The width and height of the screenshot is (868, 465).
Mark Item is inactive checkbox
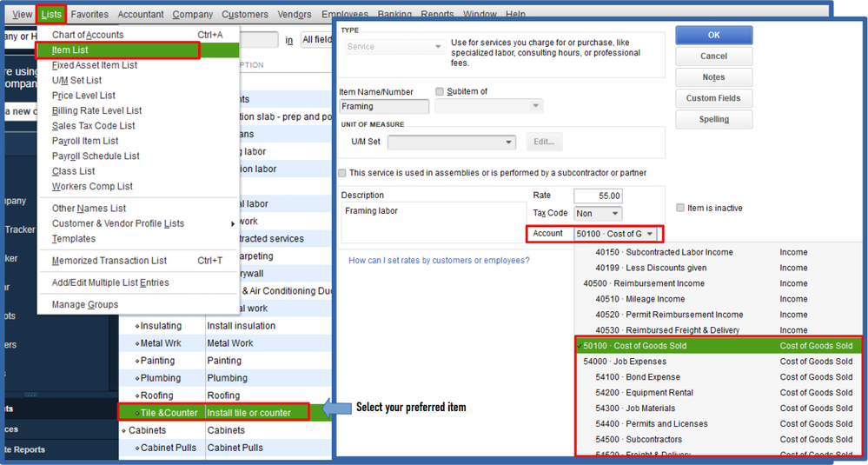pyautogui.click(x=680, y=208)
